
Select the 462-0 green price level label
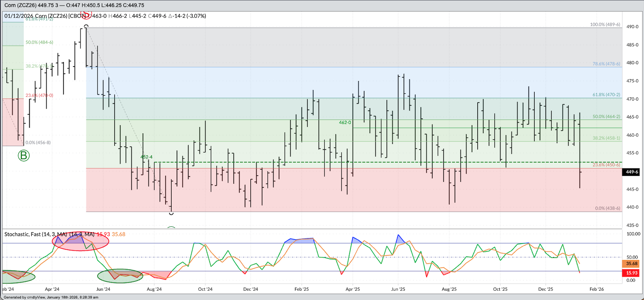(x=345, y=123)
